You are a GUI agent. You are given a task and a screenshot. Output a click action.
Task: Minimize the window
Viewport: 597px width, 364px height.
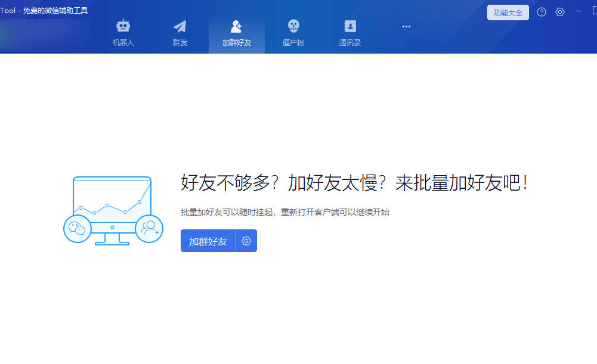[x=579, y=11]
